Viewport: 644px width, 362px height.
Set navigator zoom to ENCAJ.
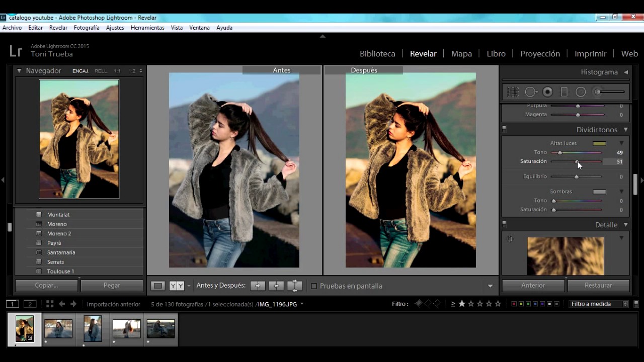point(80,71)
